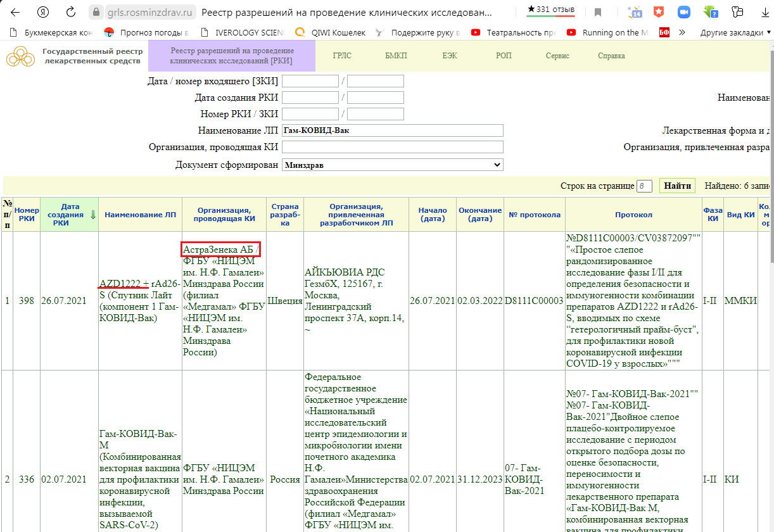The width and height of the screenshot is (774, 532).
Task: Switch to Реестр разрешений РКИ tab
Action: (x=232, y=56)
